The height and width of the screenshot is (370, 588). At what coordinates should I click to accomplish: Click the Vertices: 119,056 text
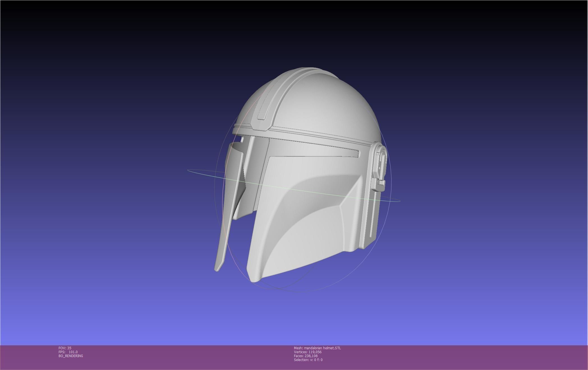click(307, 352)
